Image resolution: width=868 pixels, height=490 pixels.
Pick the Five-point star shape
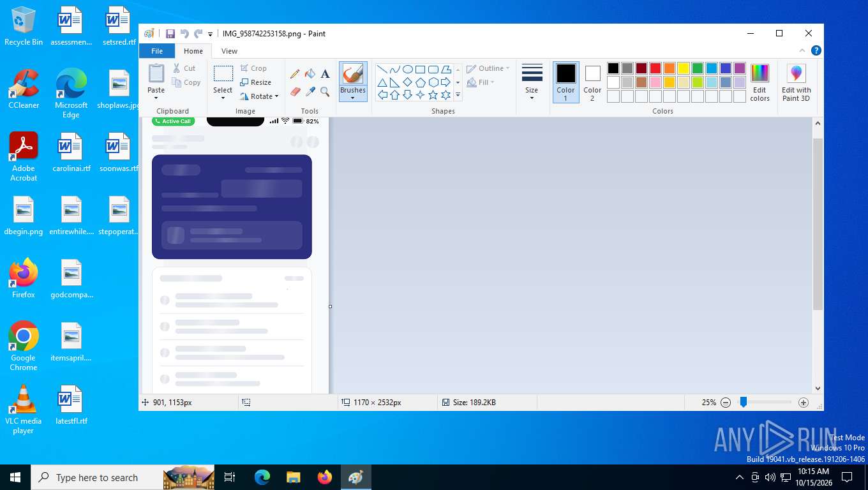pos(433,95)
